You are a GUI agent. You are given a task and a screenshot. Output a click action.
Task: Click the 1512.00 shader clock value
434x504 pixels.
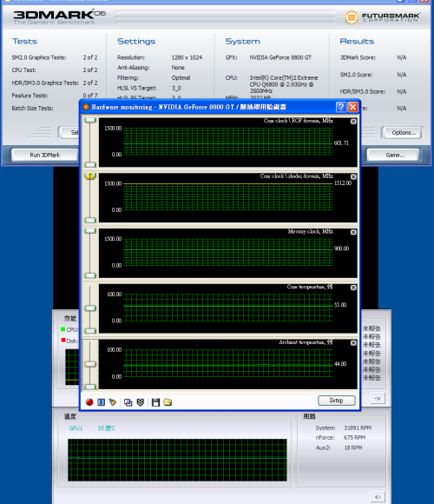click(343, 182)
